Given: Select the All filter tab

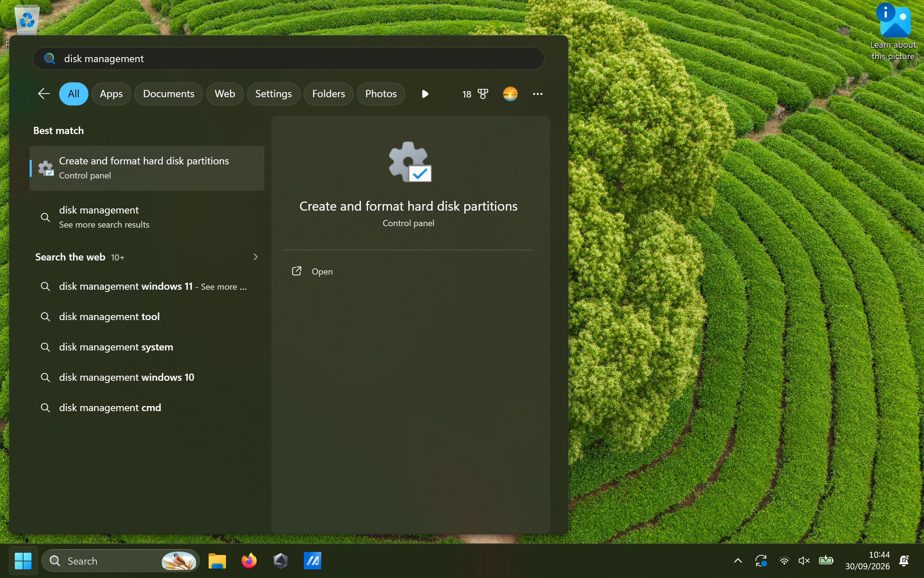Looking at the screenshot, I should pyautogui.click(x=74, y=94).
